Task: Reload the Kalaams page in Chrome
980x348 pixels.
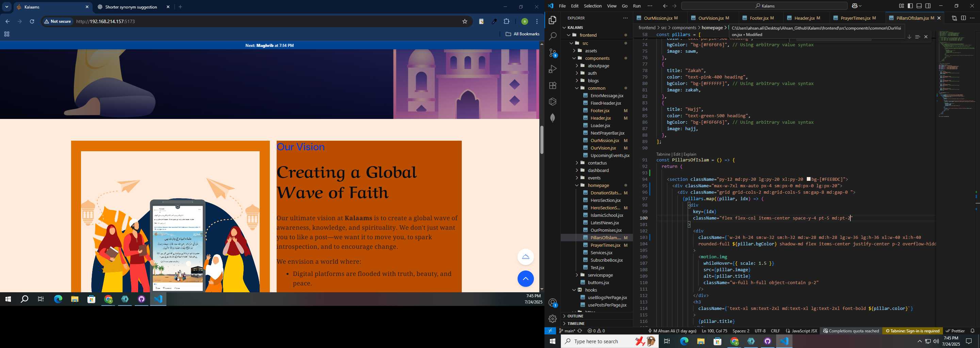Action: [32, 21]
